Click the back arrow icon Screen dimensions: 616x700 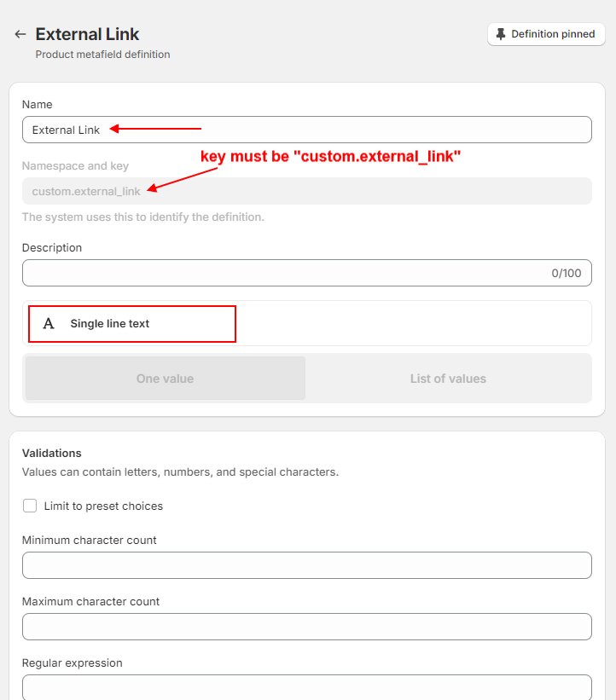20,35
